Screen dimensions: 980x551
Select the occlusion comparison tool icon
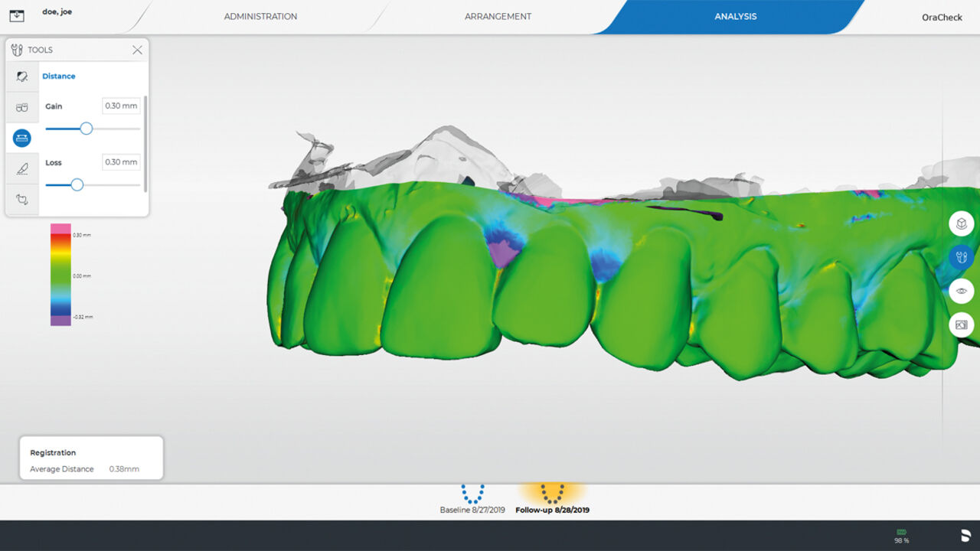[x=21, y=107]
